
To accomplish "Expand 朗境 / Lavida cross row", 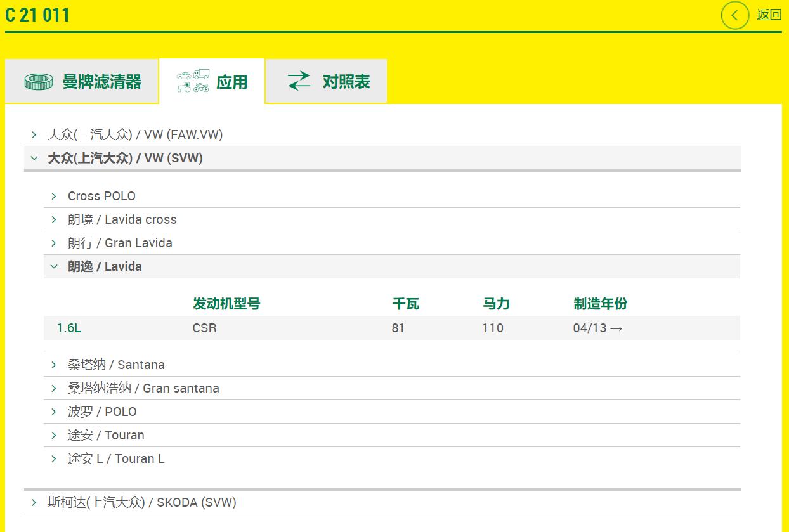I will pos(122,219).
